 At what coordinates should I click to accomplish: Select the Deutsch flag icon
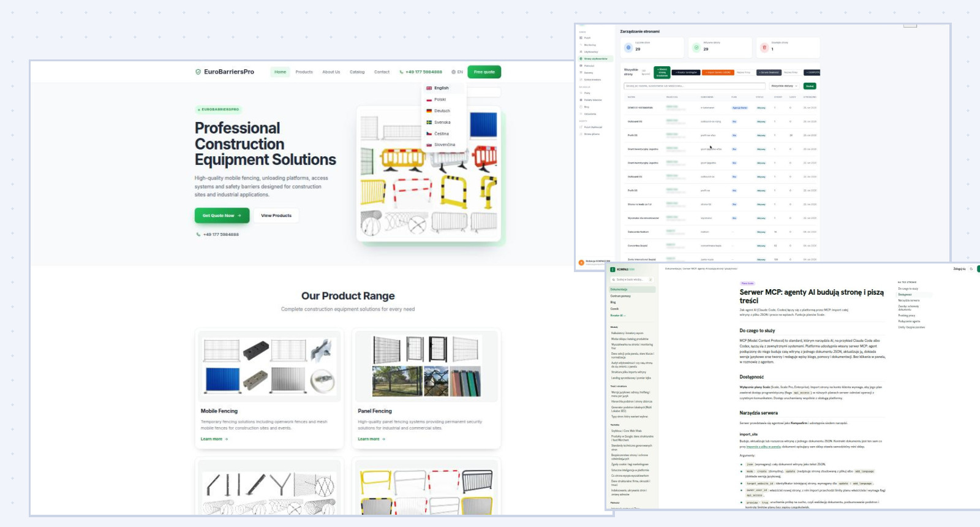click(429, 111)
